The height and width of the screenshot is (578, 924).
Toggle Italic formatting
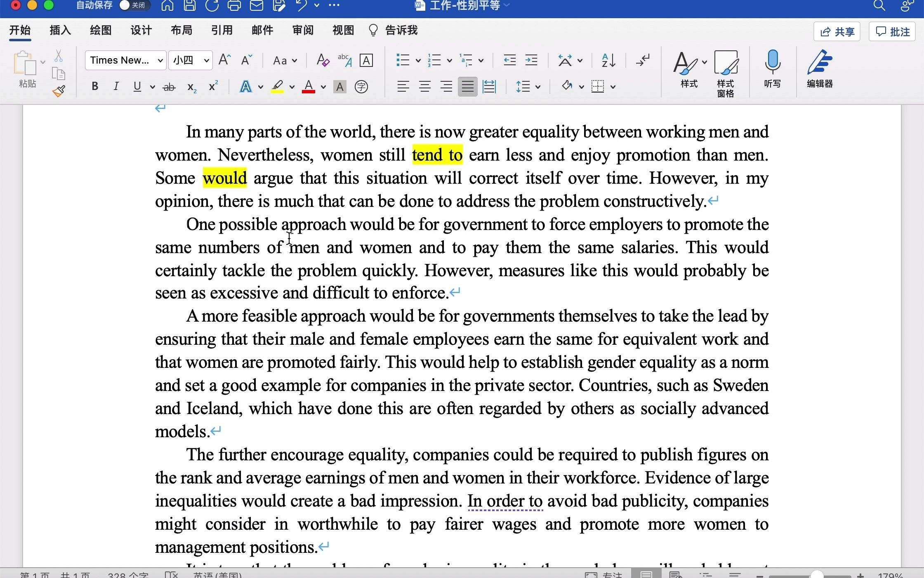(x=116, y=86)
